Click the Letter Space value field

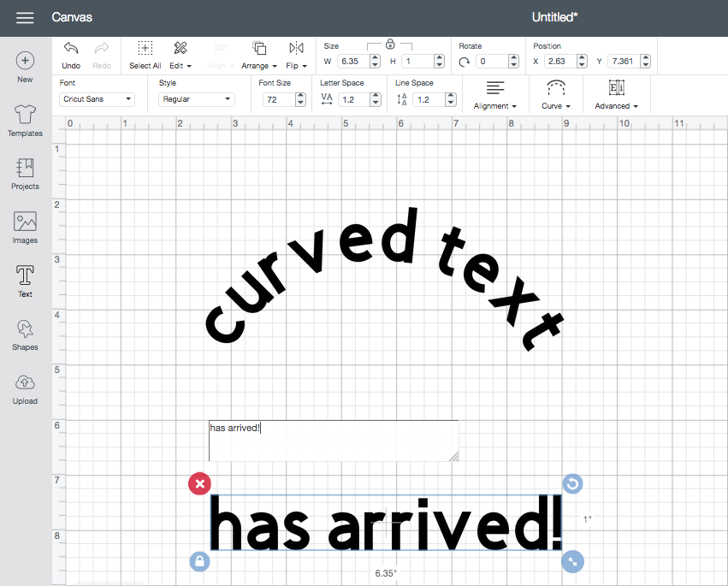click(354, 100)
